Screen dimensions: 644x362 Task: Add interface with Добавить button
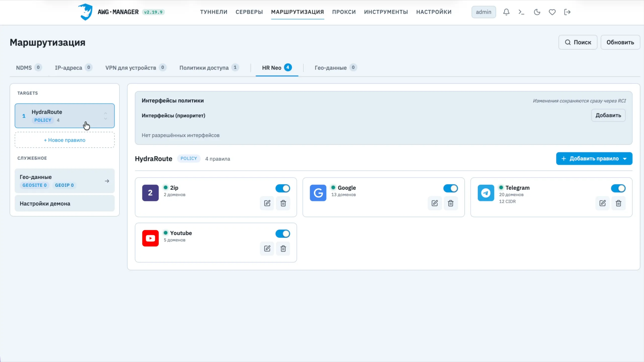click(608, 115)
